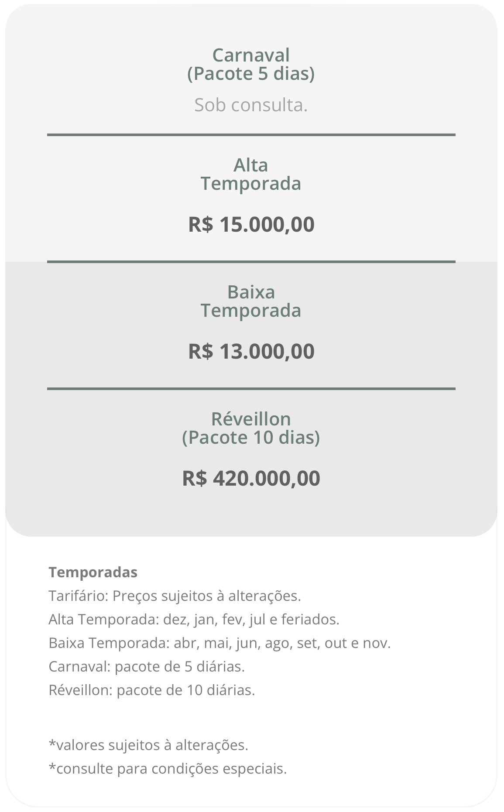Viewport: 504px width, 812px height.
Task: Select the Carnaval package heading
Action: click(x=251, y=55)
